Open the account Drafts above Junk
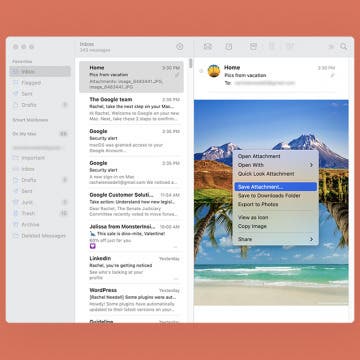 40,180
